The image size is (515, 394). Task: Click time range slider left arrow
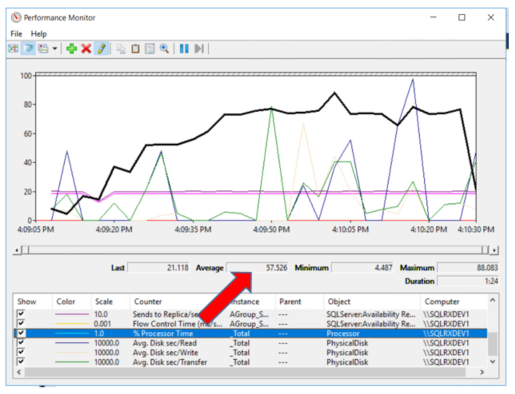click(x=17, y=250)
